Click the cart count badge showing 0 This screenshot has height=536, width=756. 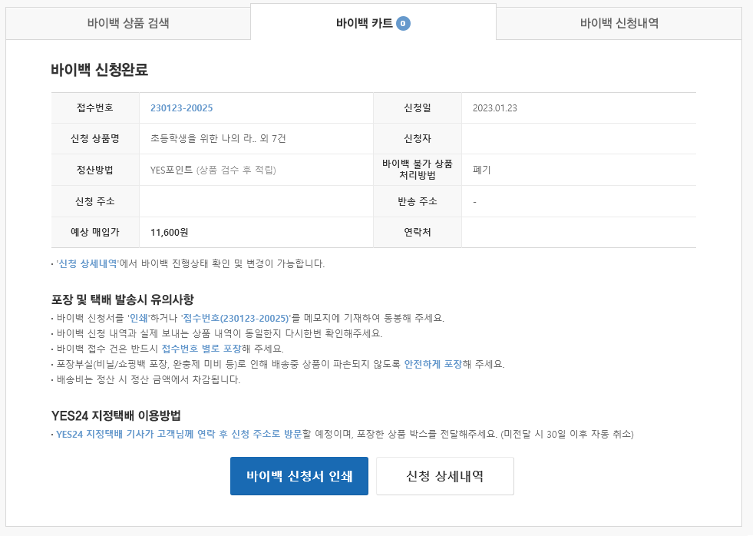pos(403,23)
